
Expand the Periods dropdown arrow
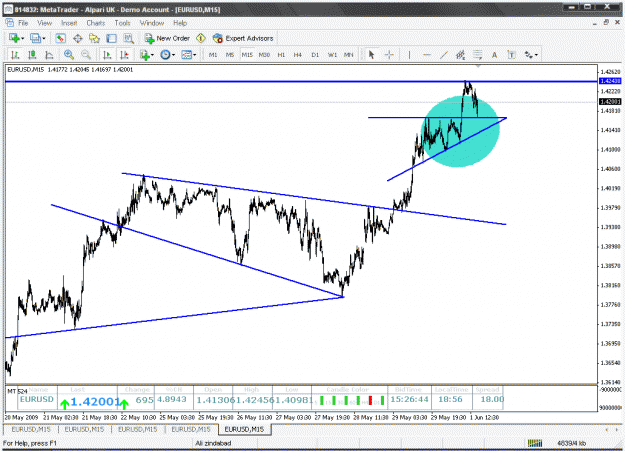tap(173, 55)
